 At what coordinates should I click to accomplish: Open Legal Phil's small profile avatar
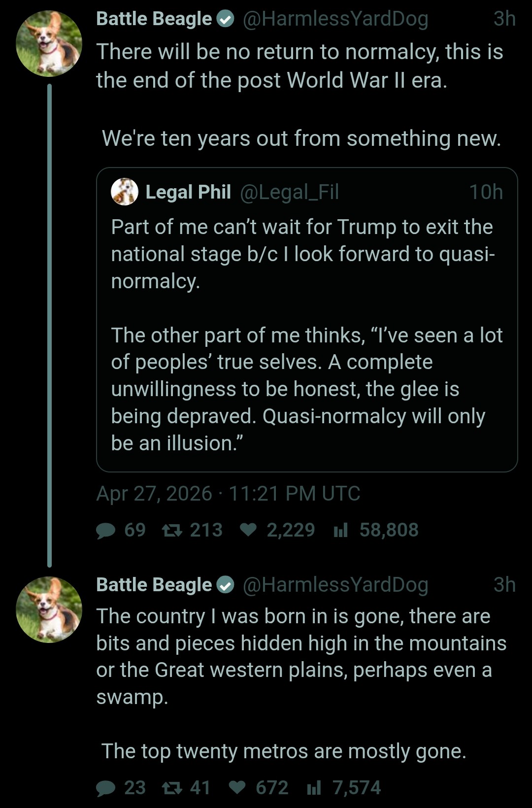click(125, 192)
